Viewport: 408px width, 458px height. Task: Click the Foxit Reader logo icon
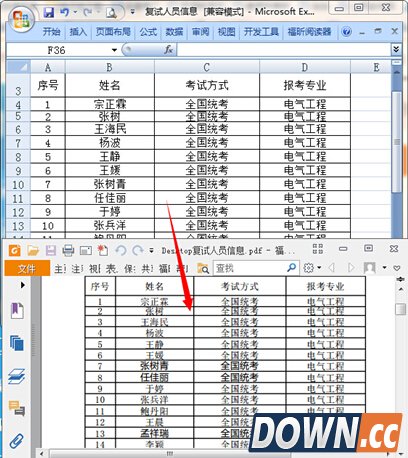[x=15, y=250]
